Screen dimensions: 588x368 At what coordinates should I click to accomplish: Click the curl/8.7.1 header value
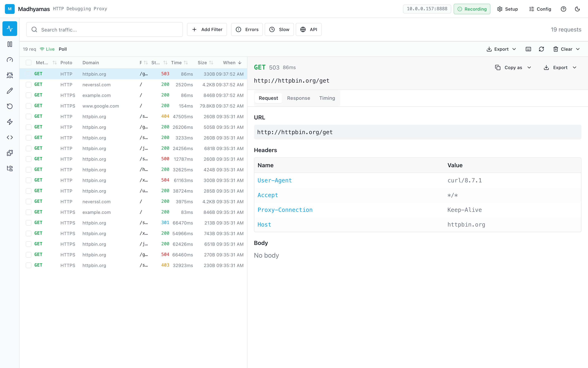pyautogui.click(x=464, y=180)
